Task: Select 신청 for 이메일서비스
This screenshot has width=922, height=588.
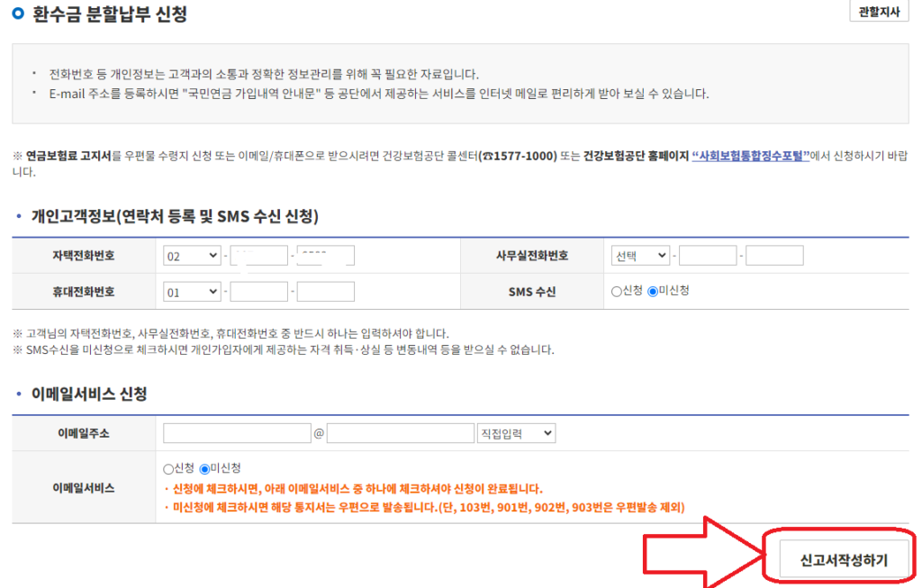Action: point(168,469)
